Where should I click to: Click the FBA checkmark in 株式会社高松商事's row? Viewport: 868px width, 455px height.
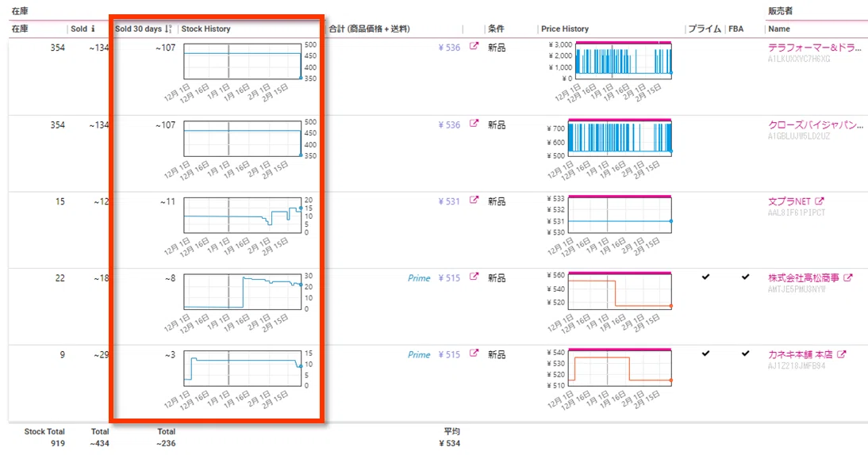[745, 277]
